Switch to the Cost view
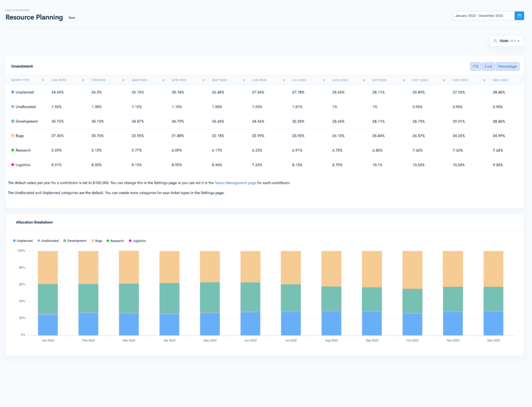532x407 pixels. pyautogui.click(x=488, y=66)
